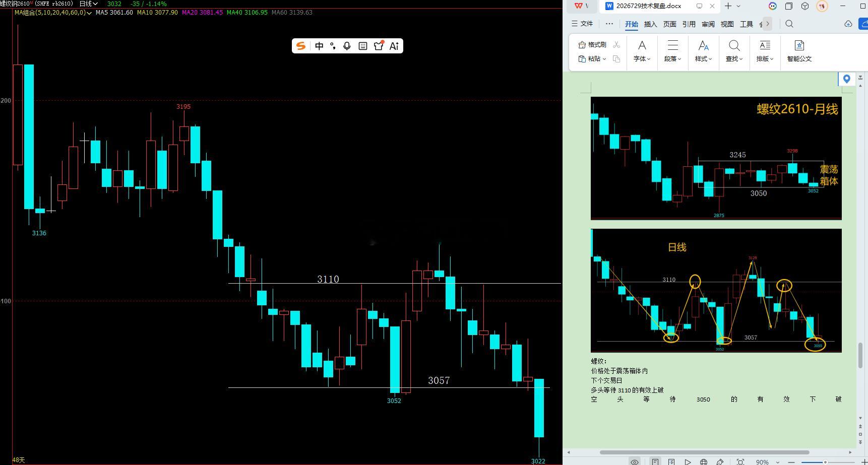Image resolution: width=868 pixels, height=465 pixels.
Task: Switch to the 引用 ribbon tab
Action: [689, 24]
